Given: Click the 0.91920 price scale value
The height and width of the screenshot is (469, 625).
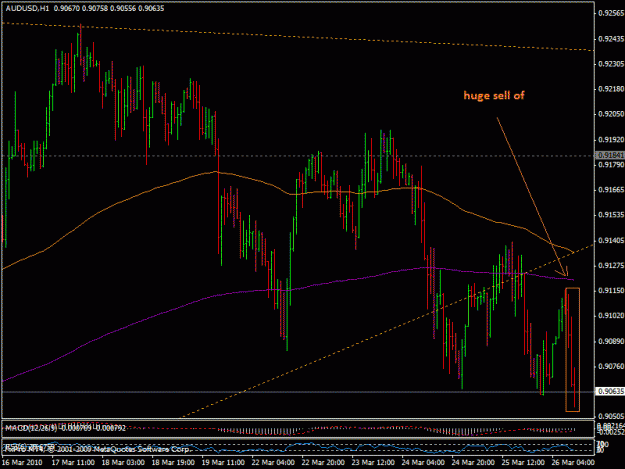Looking at the screenshot, I should (611, 140).
